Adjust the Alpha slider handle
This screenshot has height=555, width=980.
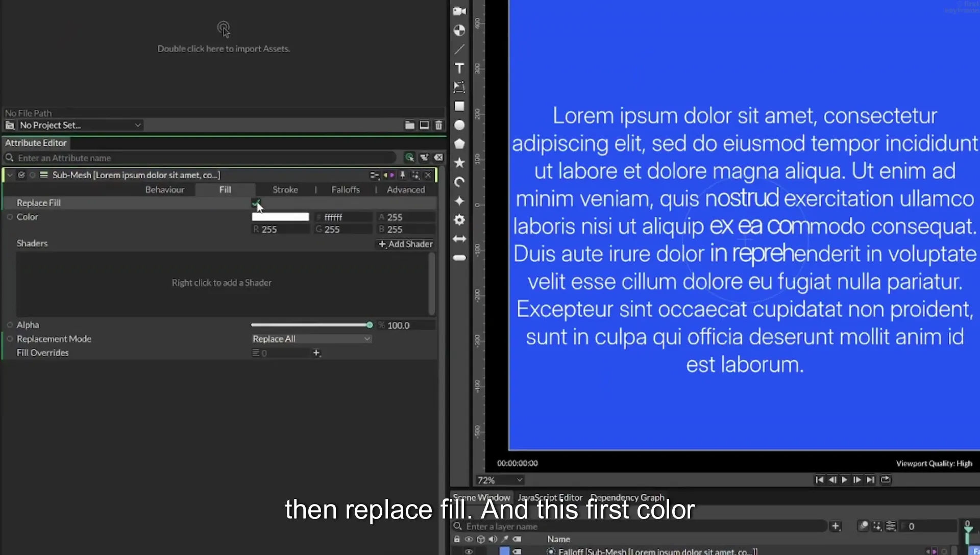(370, 325)
